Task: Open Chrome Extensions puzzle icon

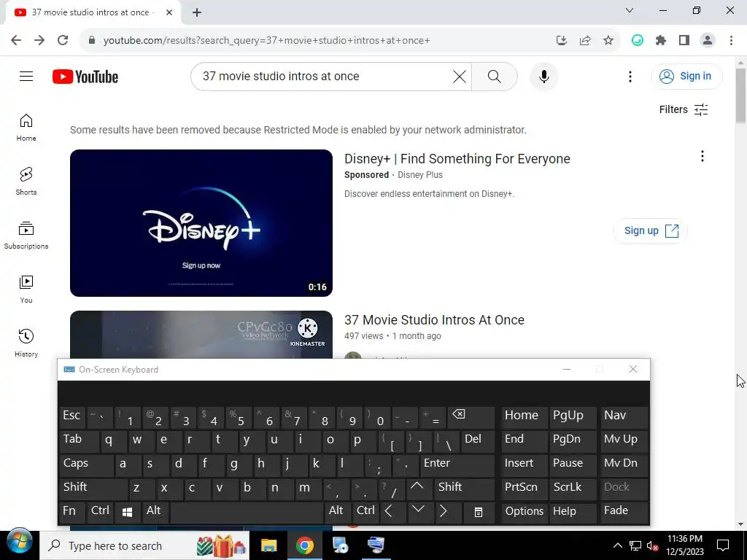Action: tap(661, 40)
